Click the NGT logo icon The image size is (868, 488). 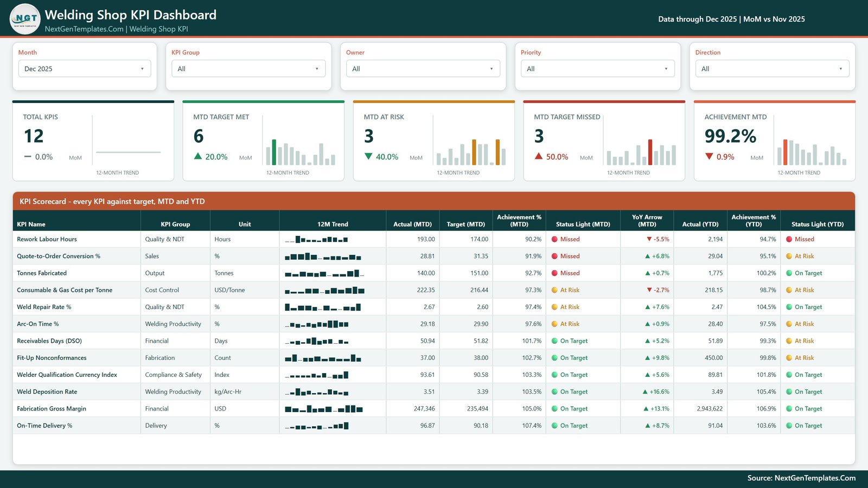(25, 19)
